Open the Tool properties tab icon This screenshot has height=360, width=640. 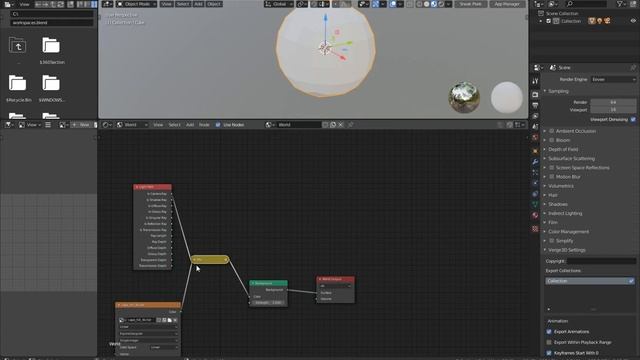pos(535,81)
